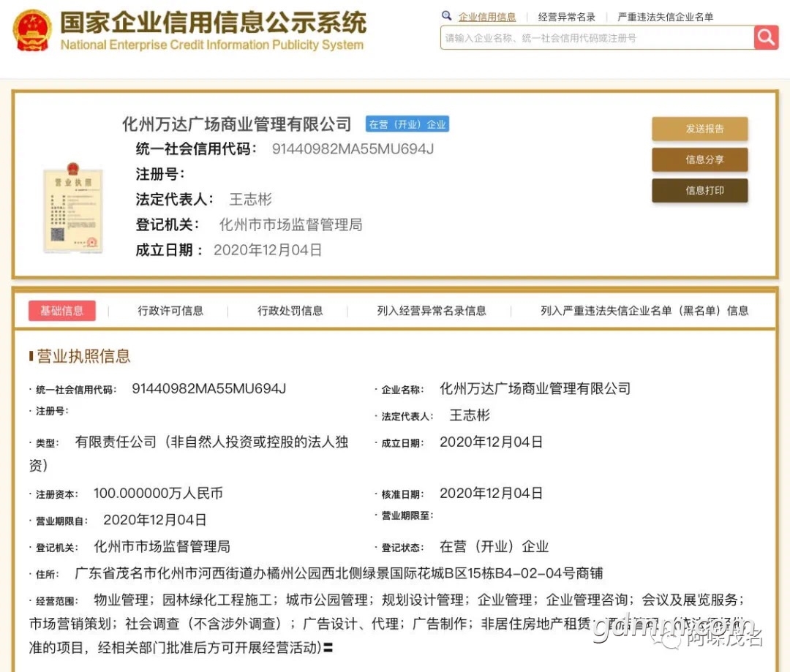Click the header founding date 2020年12月04日
Image resolution: width=790 pixels, height=672 pixels.
click(x=268, y=250)
